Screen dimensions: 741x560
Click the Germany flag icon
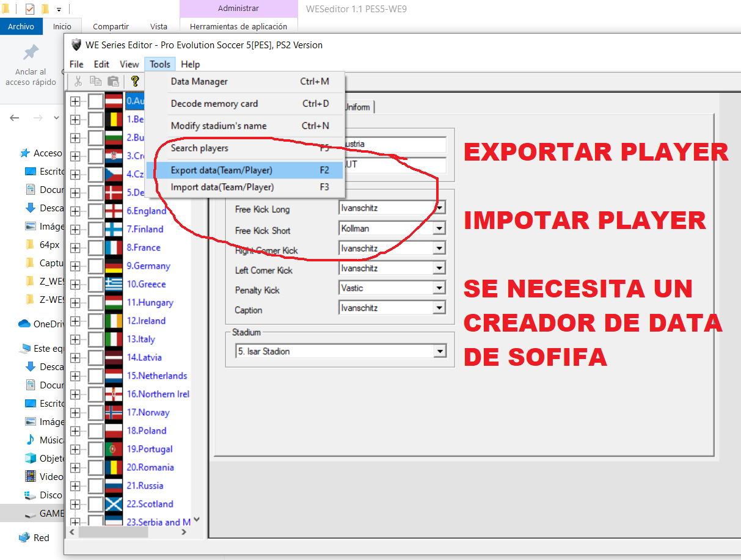click(x=114, y=266)
